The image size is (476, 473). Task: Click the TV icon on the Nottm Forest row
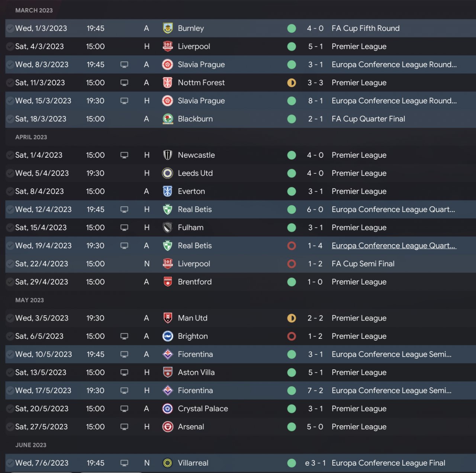[x=124, y=83]
